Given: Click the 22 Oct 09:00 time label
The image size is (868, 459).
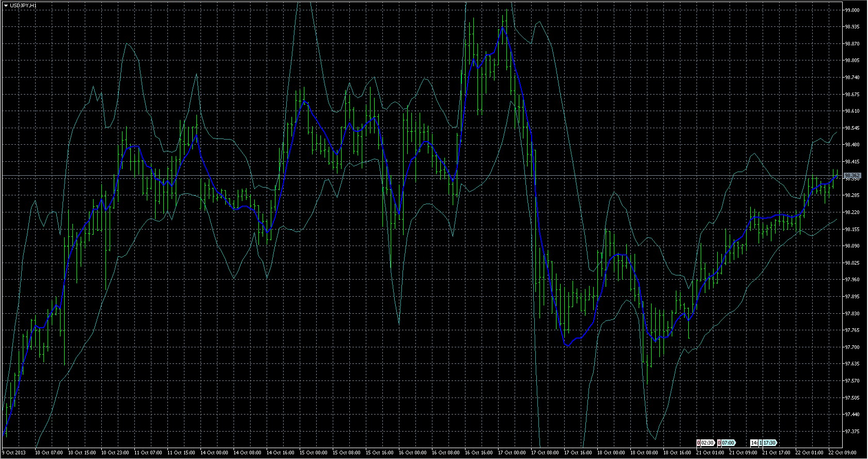Looking at the screenshot, I should coord(843,453).
